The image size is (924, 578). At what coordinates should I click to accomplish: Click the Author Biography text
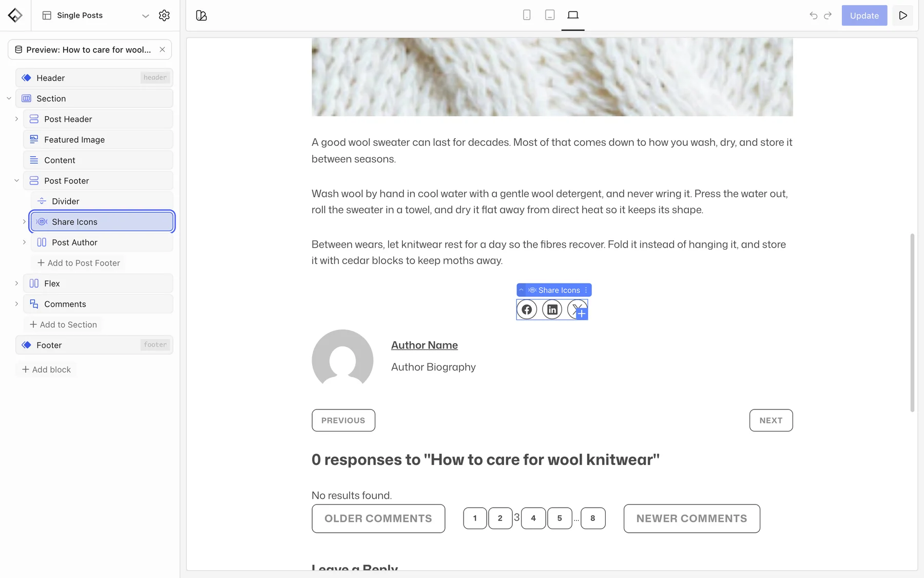(433, 367)
